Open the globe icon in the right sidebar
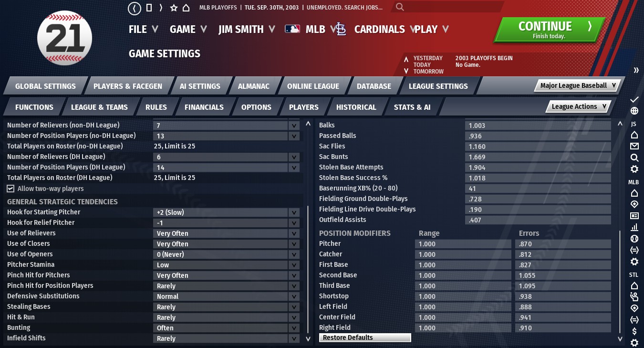The height and width of the screenshot is (348, 644). tap(634, 111)
